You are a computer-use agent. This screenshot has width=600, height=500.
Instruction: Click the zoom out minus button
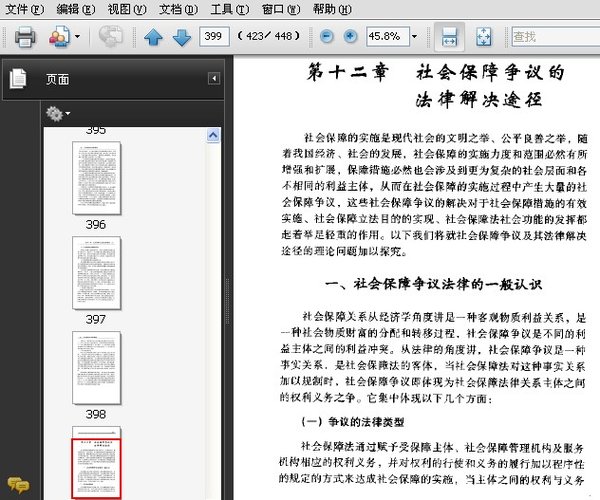(x=327, y=37)
